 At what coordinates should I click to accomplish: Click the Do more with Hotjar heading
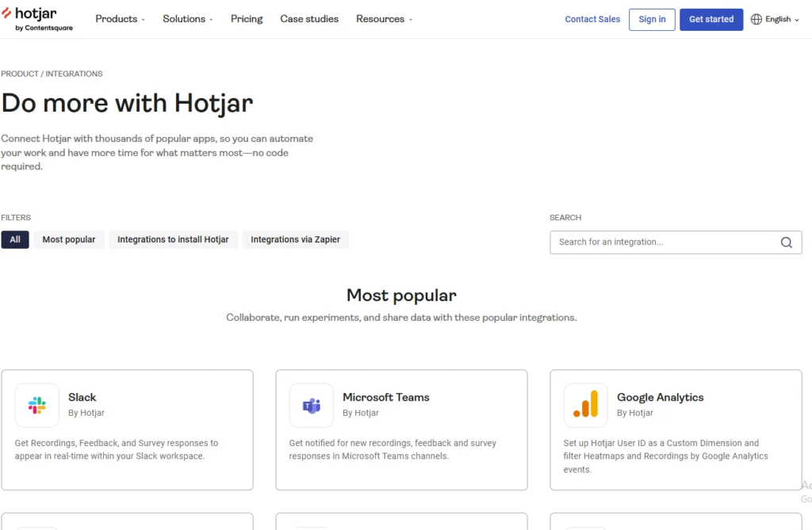pyautogui.click(x=128, y=103)
